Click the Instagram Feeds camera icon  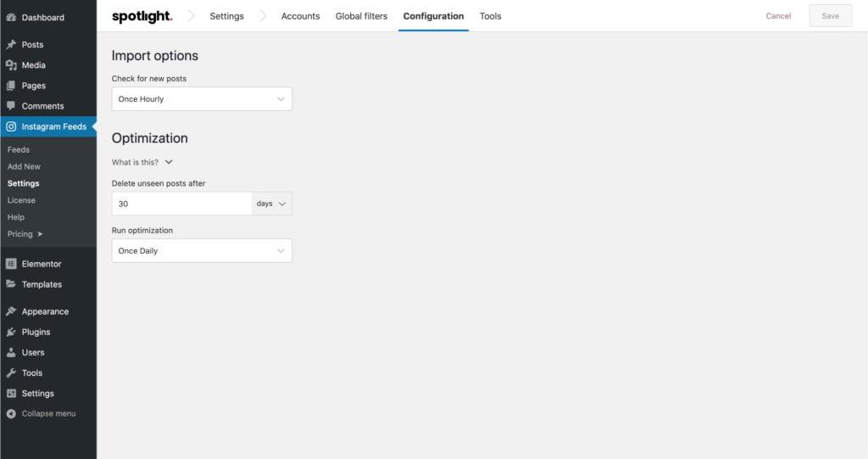(x=11, y=126)
